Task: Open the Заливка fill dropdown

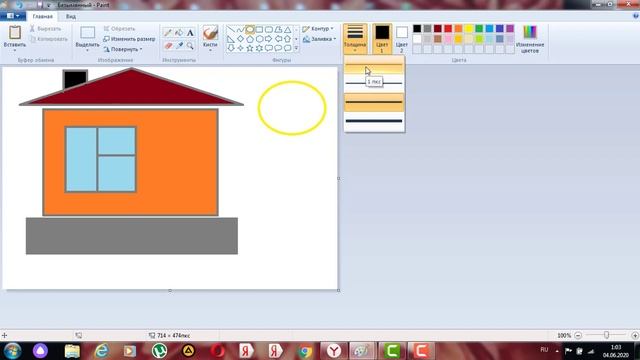Action: click(x=320, y=39)
